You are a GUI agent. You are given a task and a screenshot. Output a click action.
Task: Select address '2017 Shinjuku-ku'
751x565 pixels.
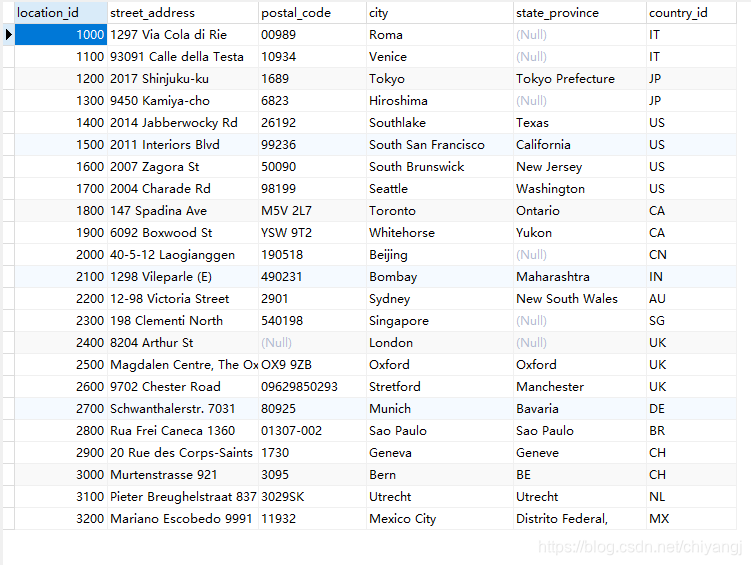[183, 79]
